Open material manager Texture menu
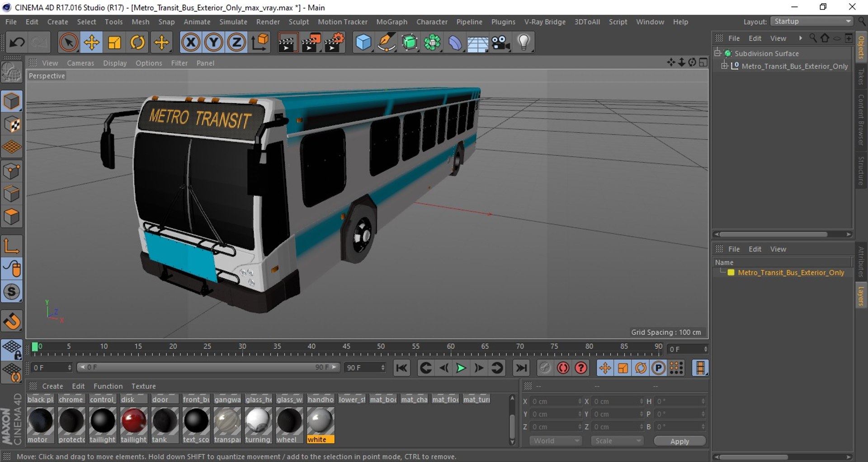This screenshot has width=868, height=462. (143, 386)
